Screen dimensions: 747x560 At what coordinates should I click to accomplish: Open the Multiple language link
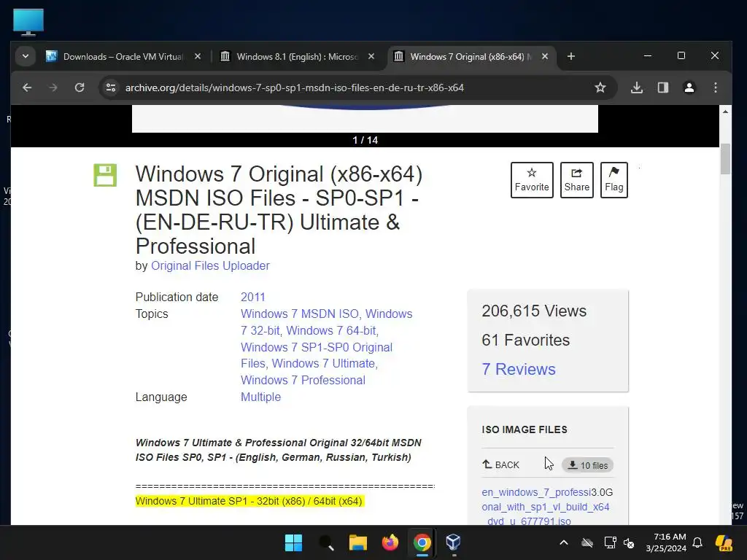point(260,397)
